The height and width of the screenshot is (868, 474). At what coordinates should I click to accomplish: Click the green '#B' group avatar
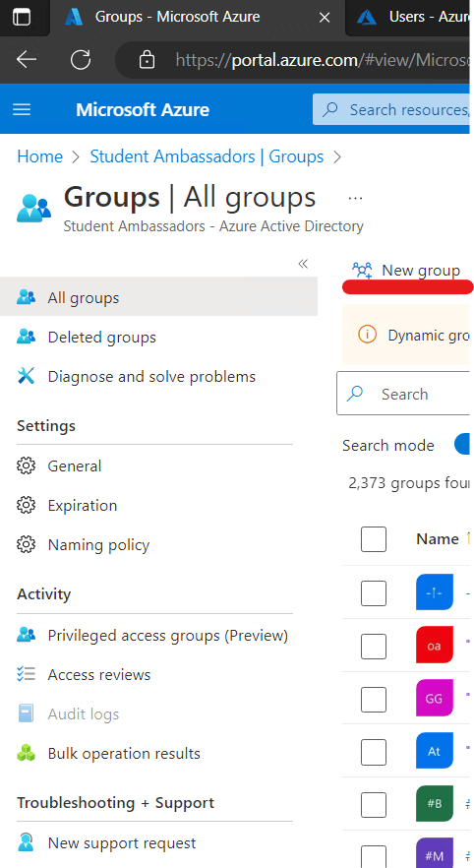point(435,803)
